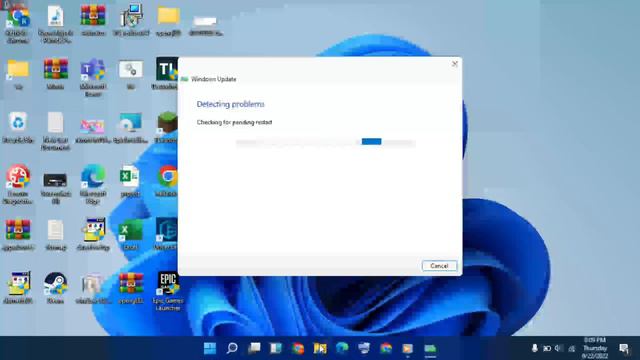This screenshot has width=640, height=360.
Task: Select the yellow folder in top row
Action: click(168, 20)
